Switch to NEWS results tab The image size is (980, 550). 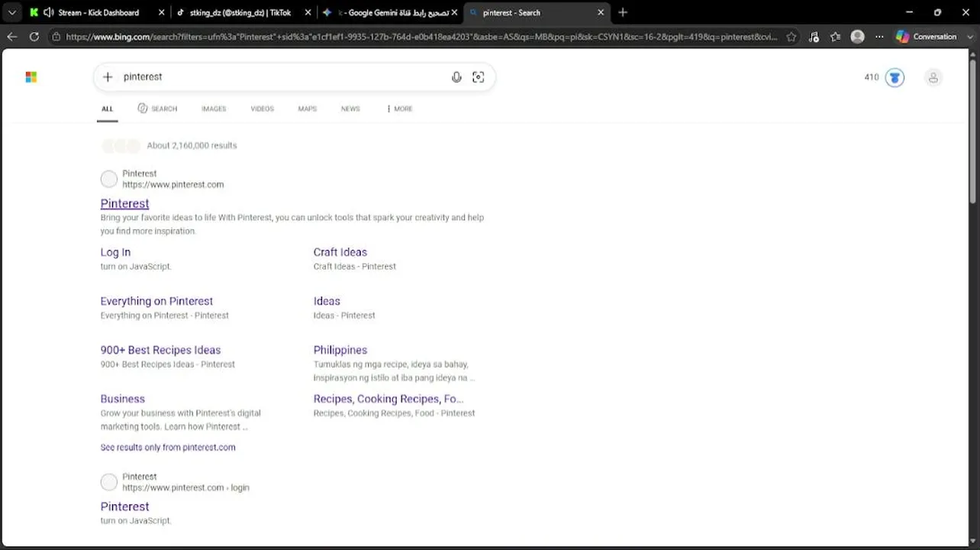click(350, 109)
